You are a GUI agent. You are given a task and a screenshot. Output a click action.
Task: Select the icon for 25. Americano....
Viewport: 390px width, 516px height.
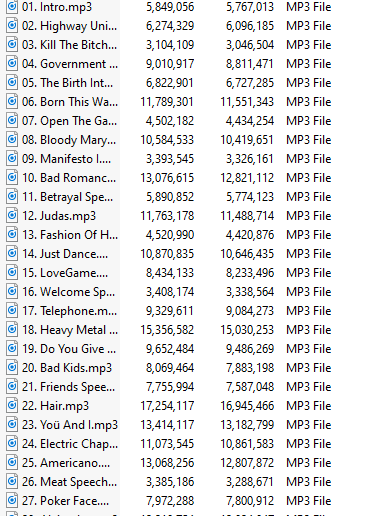click(12, 462)
